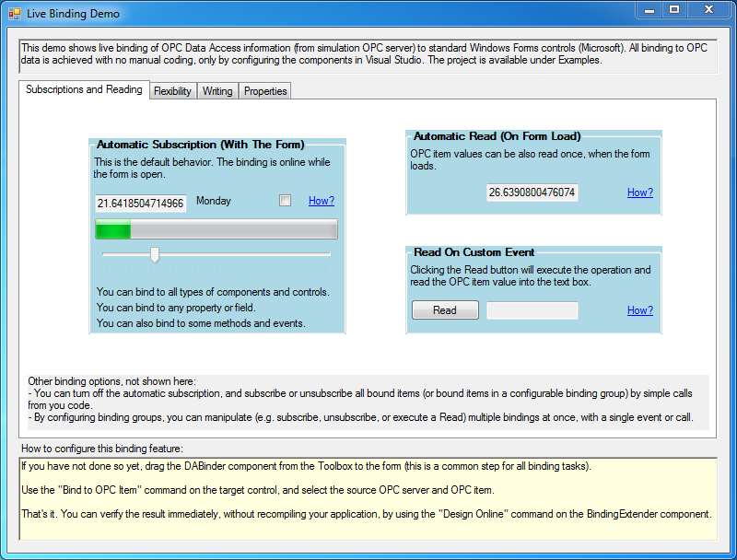The height and width of the screenshot is (560, 737).
Task: Close the Live Binding Demo window
Action: [708, 10]
